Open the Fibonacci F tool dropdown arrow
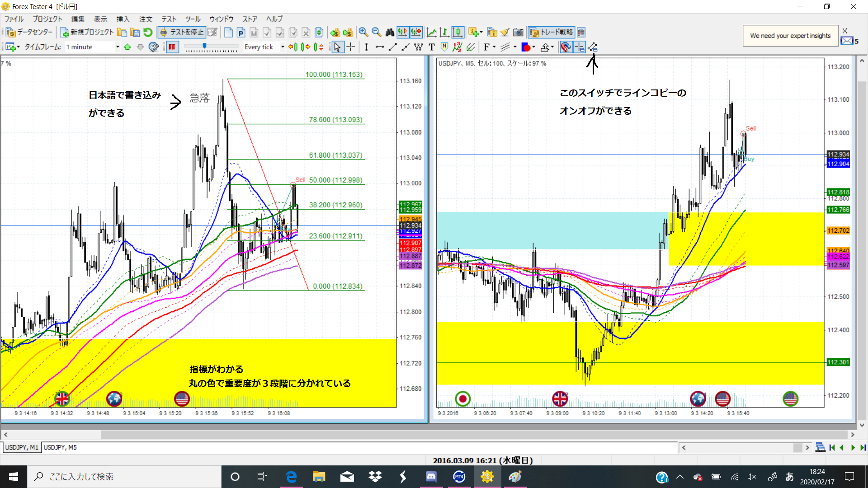 [x=494, y=47]
